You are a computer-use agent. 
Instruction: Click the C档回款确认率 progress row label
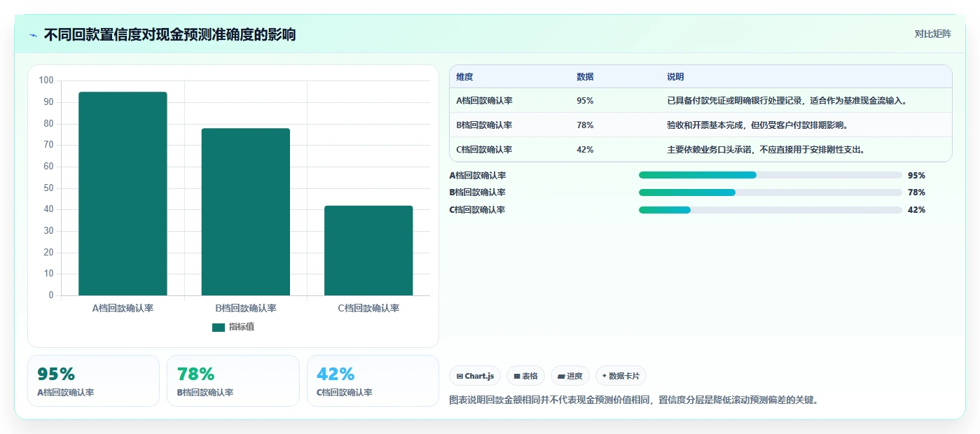pos(478,210)
